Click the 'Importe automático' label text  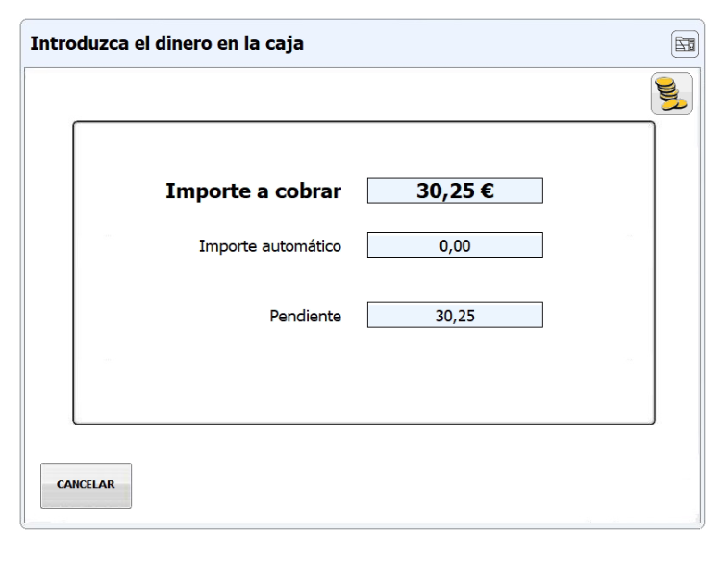[x=269, y=245]
